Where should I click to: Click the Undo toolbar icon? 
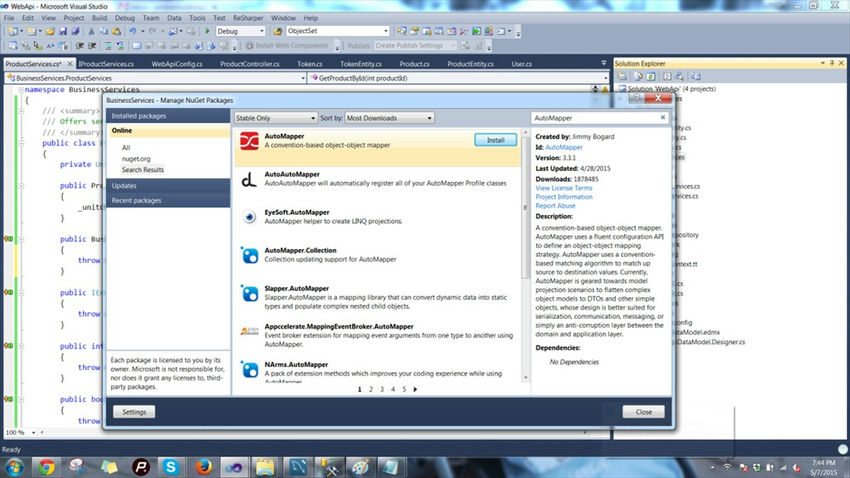tap(132, 31)
